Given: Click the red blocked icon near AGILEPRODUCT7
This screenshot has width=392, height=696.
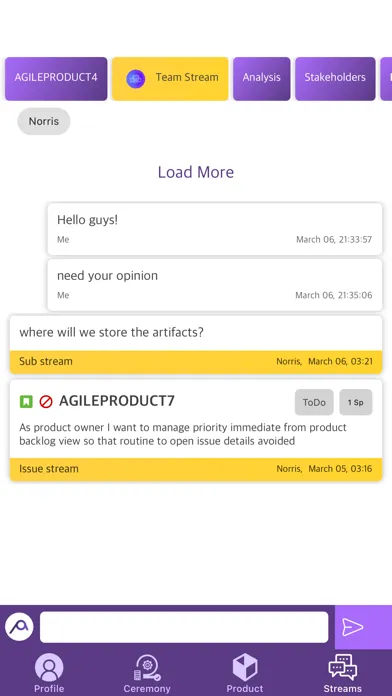Looking at the screenshot, I should point(46,402).
